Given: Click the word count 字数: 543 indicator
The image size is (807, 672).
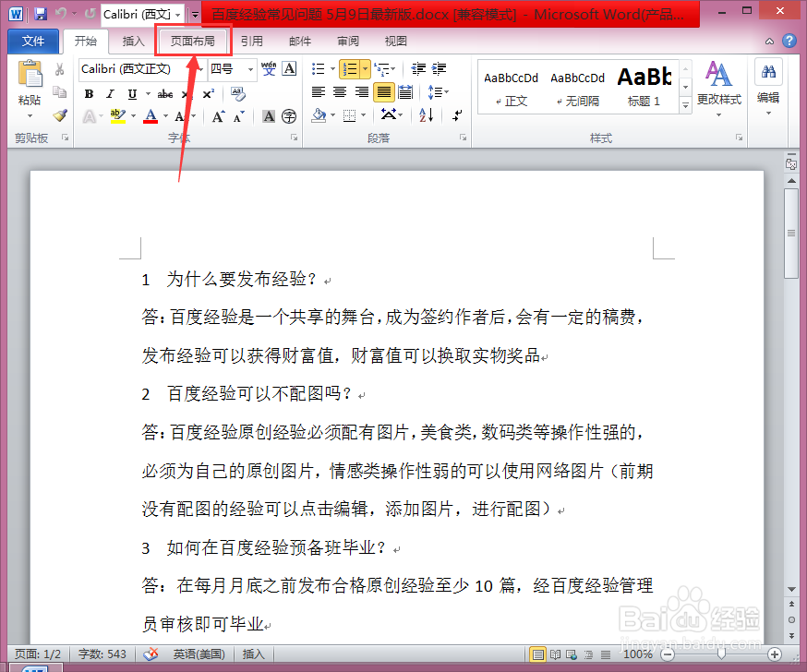Looking at the screenshot, I should [x=102, y=654].
